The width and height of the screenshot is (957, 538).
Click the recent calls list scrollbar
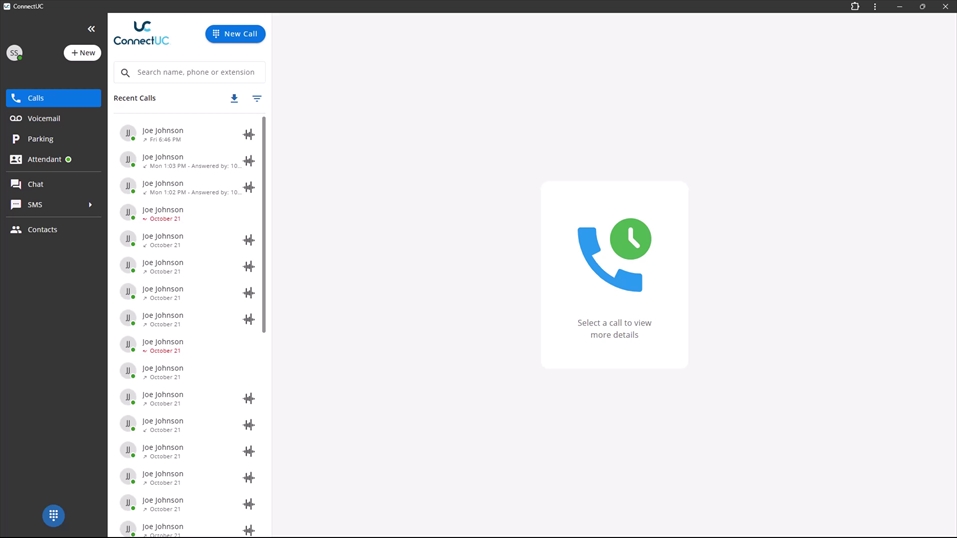click(x=264, y=225)
